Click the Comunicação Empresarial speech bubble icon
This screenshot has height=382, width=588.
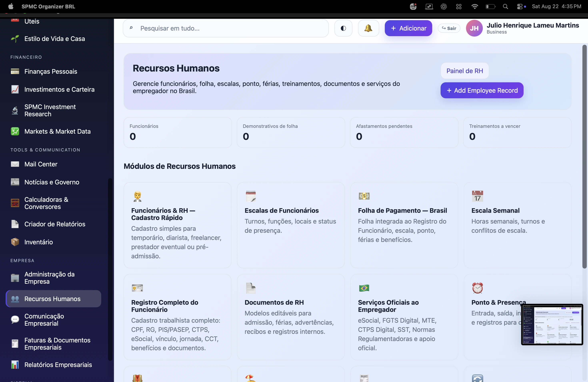[x=15, y=320]
